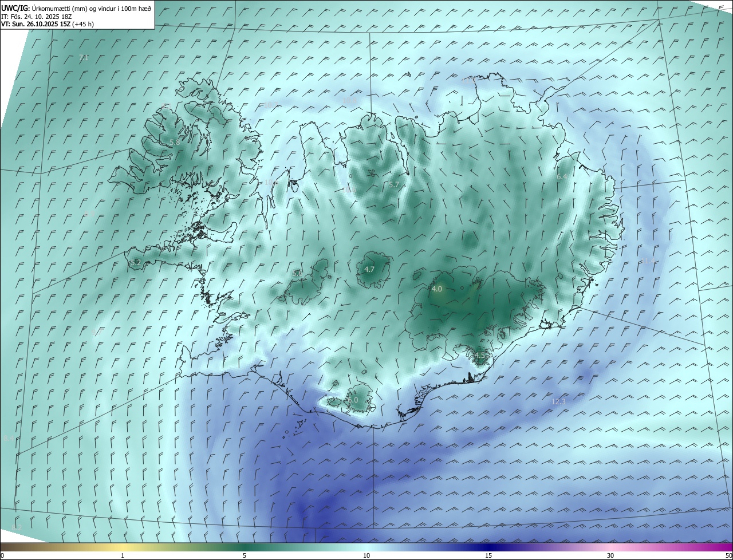Click the 1 tick on the color scale
This screenshot has width=733, height=560.
[123, 555]
